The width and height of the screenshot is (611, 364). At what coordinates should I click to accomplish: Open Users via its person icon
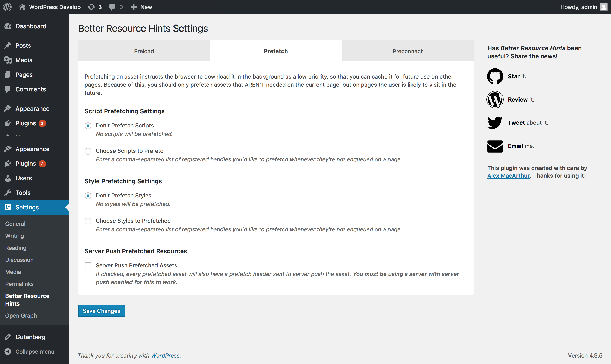tap(8, 178)
